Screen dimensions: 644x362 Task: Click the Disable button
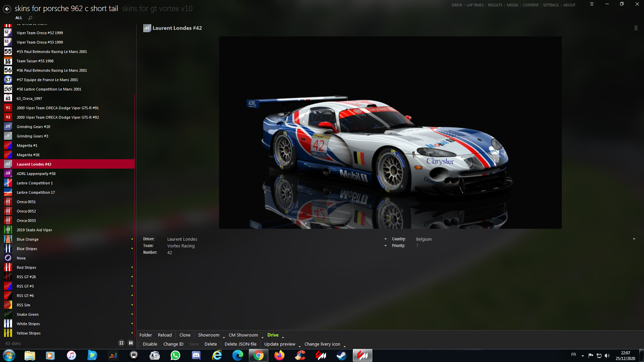tap(150, 344)
